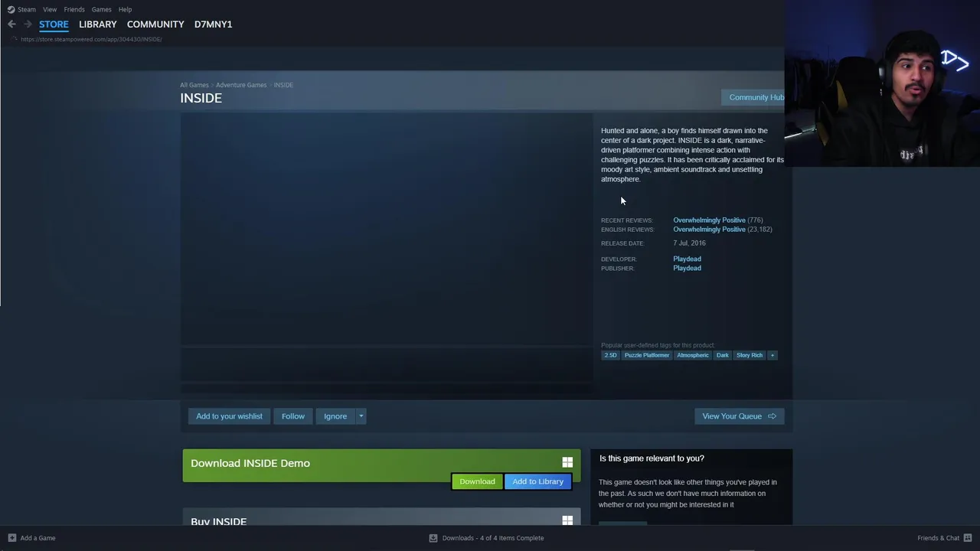Click the INSIDE breadcrumb link
The height and width of the screenshot is (551, 980).
(x=283, y=85)
